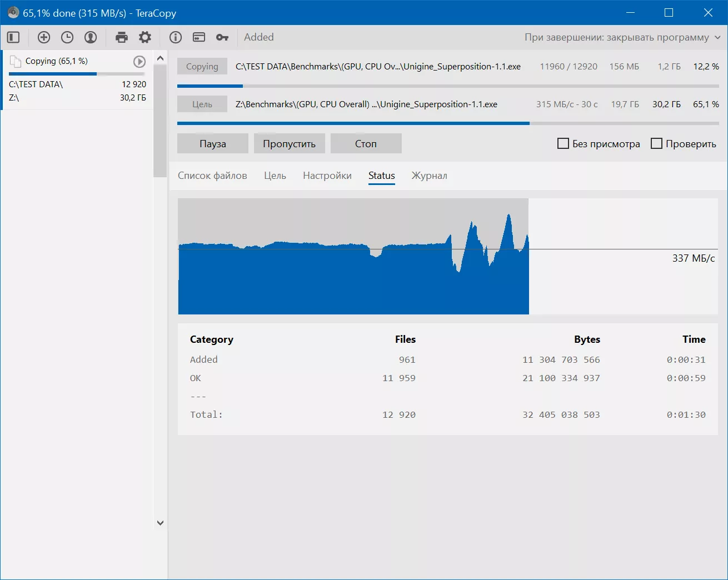Click the Z:\ destination in sidebar
This screenshot has width=728, height=580.
tap(14, 98)
